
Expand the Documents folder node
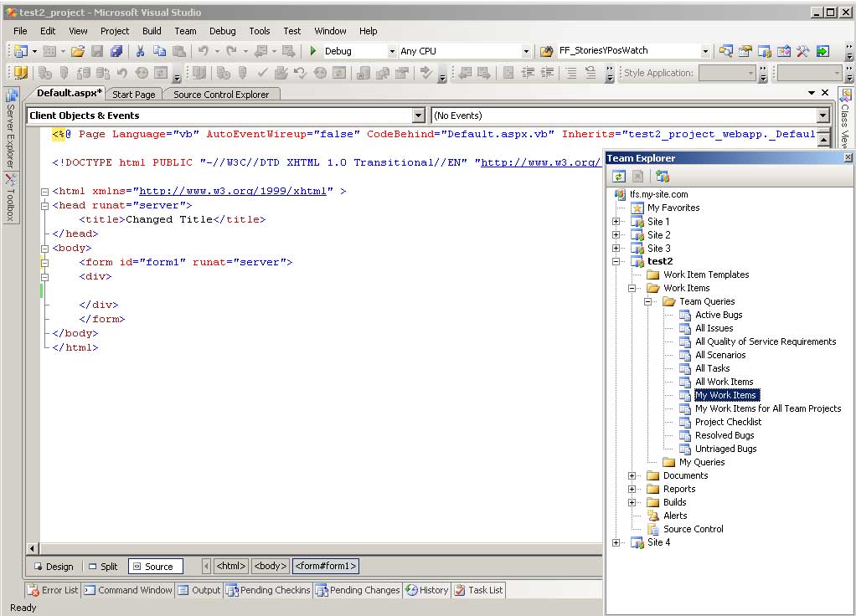click(x=632, y=475)
